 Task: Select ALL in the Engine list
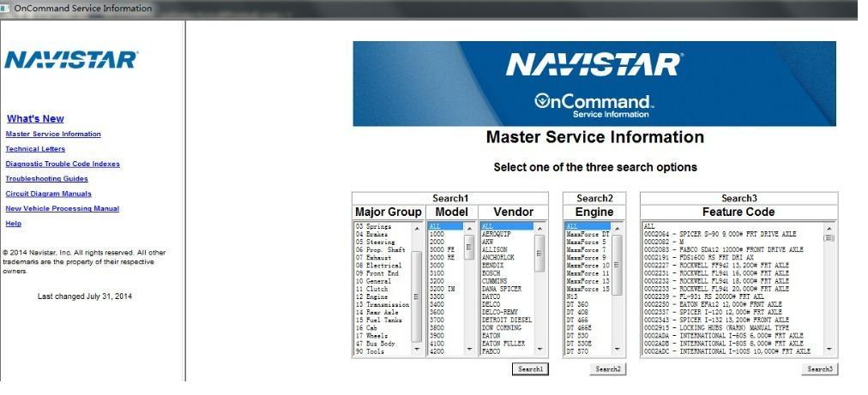tap(588, 226)
